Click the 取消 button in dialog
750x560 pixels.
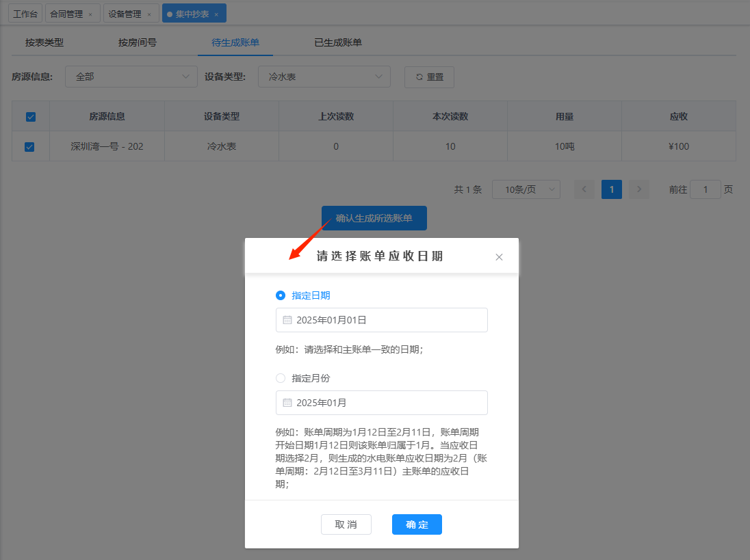[x=346, y=524]
